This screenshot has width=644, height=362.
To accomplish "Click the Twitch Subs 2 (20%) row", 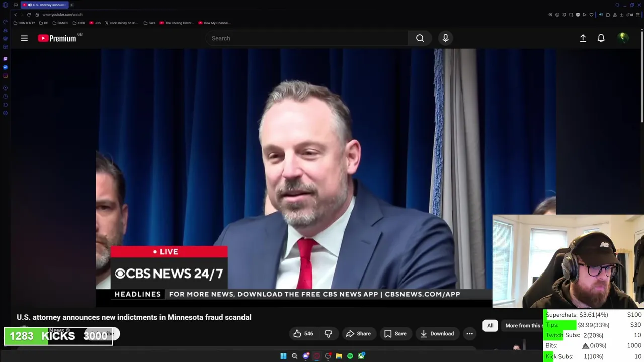I will tap(593, 335).
